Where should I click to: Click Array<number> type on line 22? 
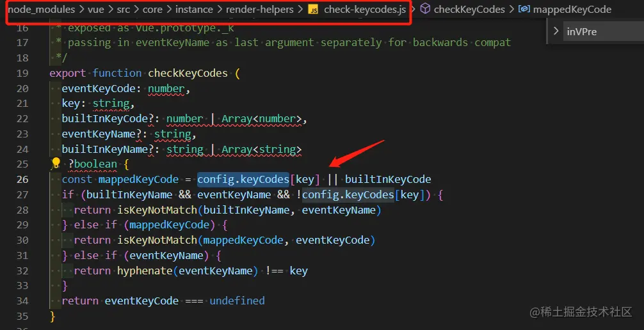tap(262, 119)
